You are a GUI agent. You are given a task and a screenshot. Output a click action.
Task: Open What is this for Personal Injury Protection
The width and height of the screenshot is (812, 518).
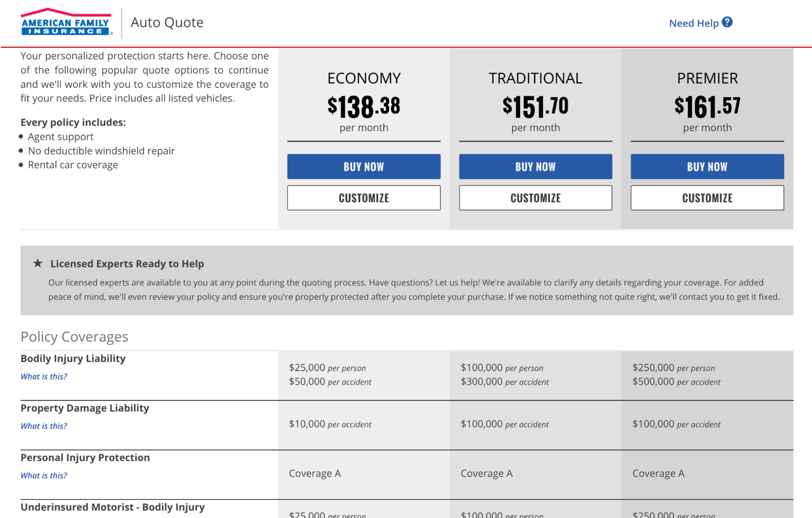pos(44,475)
